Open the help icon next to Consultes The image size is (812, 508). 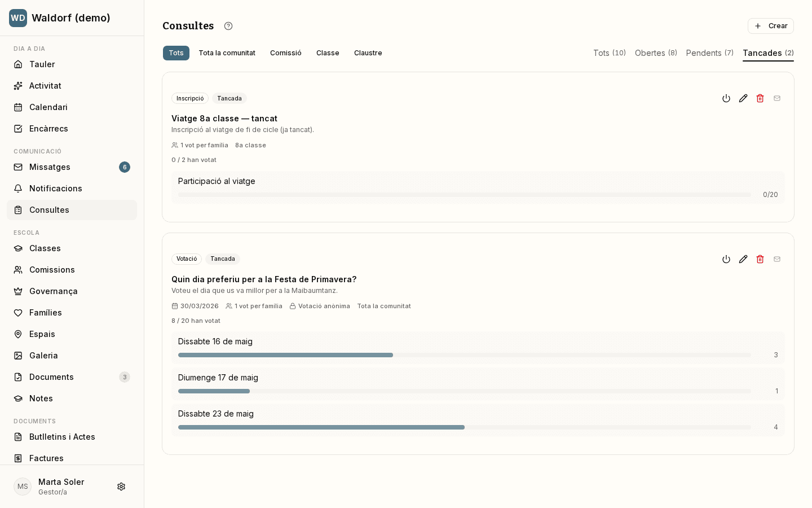coord(228,26)
